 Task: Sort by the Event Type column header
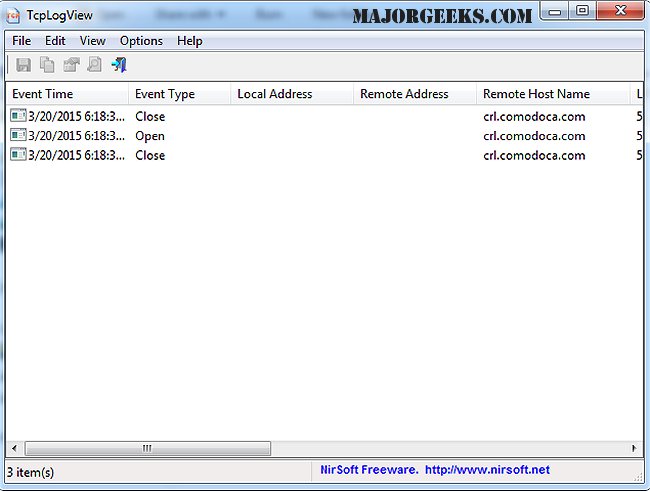[179, 94]
